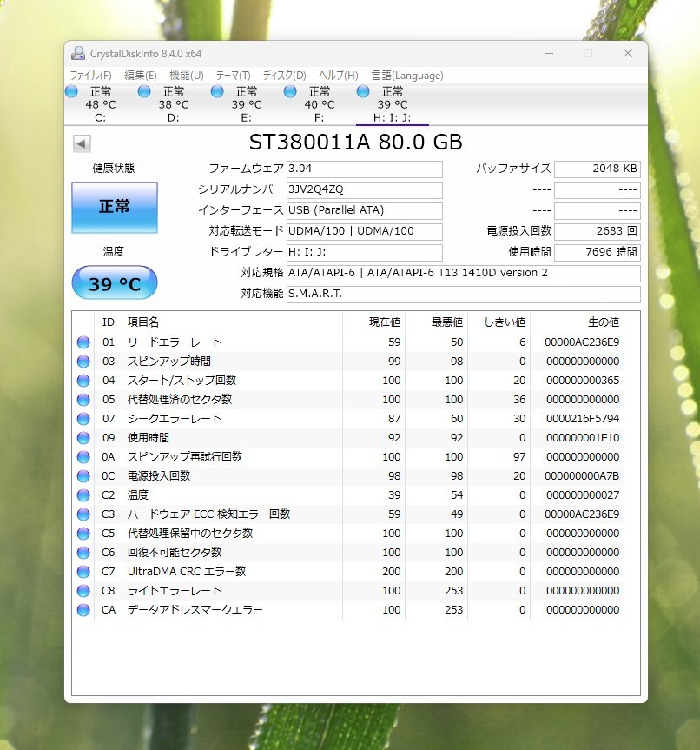Screen dimensions: 700x750
Task: Click raw value 0000216F5794
Action: (583, 419)
